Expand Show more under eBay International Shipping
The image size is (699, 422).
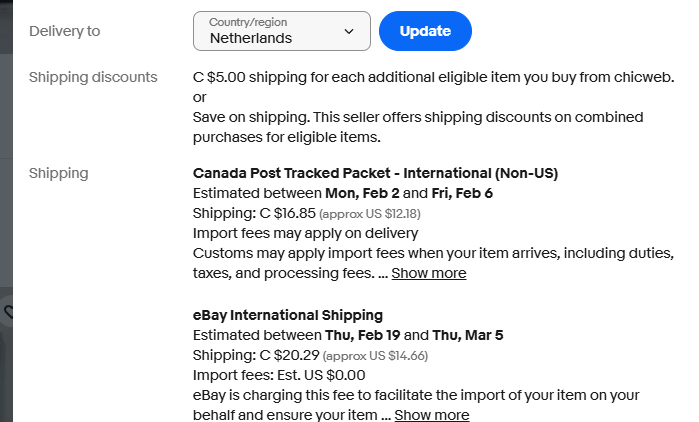[431, 415]
